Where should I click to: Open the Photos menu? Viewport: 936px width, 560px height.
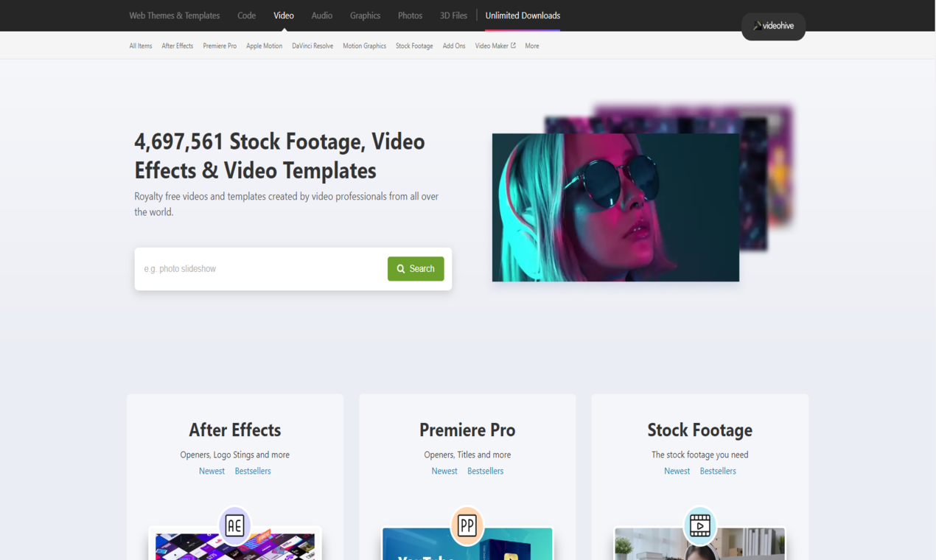coord(411,15)
